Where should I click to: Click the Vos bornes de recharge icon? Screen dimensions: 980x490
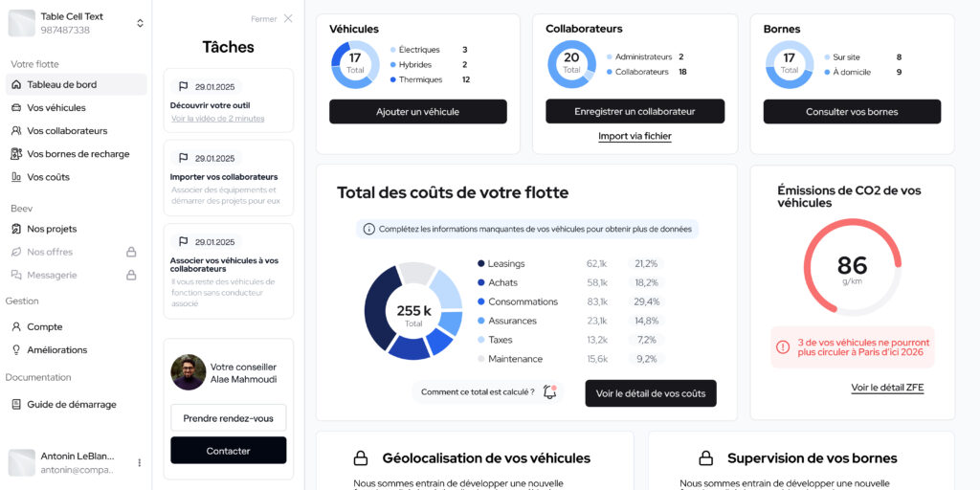point(16,154)
